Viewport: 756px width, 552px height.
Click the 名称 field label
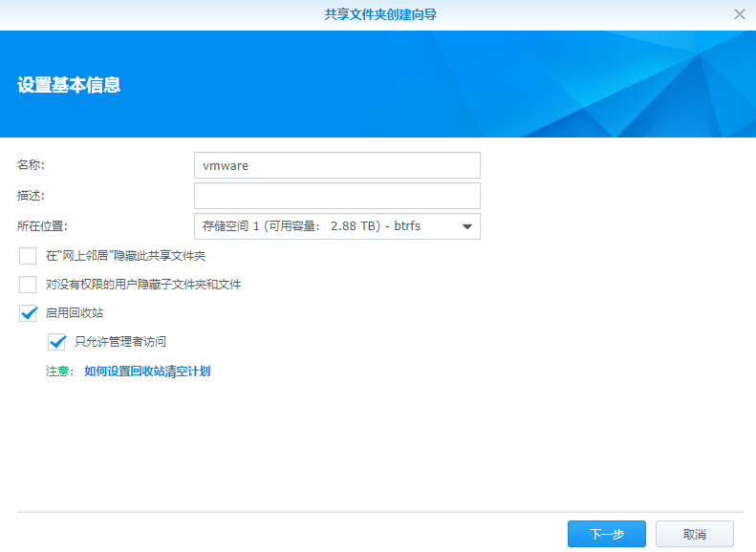[31, 164]
